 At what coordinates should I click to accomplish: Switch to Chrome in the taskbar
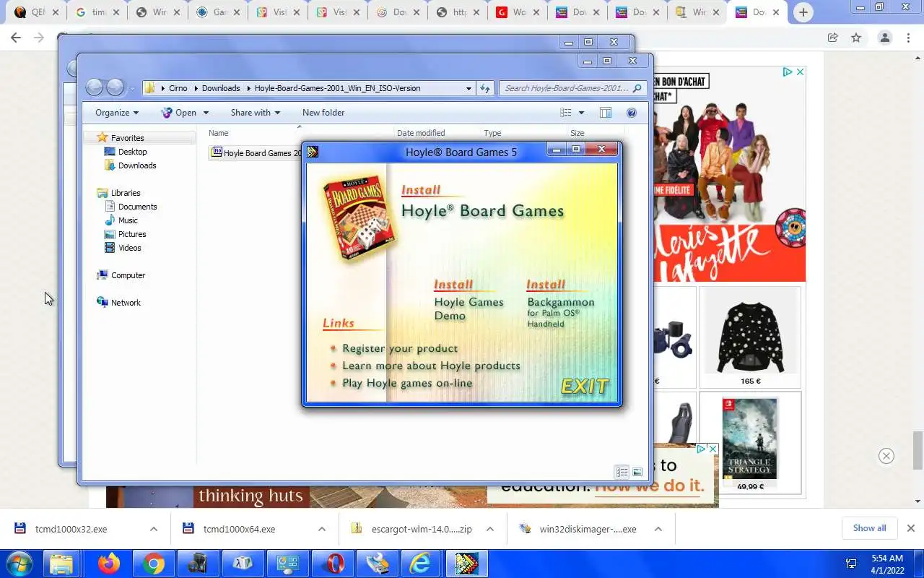click(x=153, y=564)
